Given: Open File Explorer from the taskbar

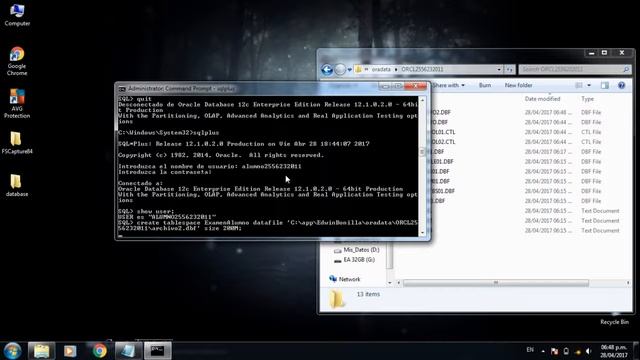Looking at the screenshot, I should [41, 351].
